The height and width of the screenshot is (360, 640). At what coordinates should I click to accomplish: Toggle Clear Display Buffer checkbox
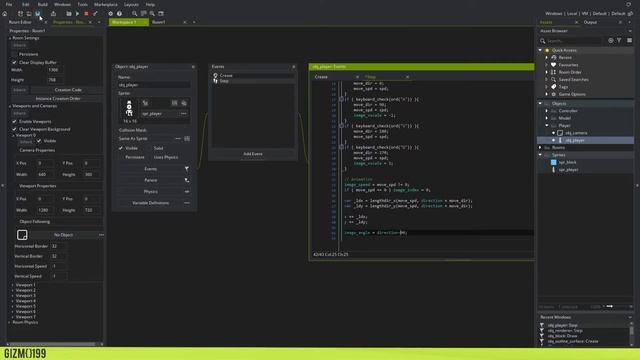click(x=14, y=62)
